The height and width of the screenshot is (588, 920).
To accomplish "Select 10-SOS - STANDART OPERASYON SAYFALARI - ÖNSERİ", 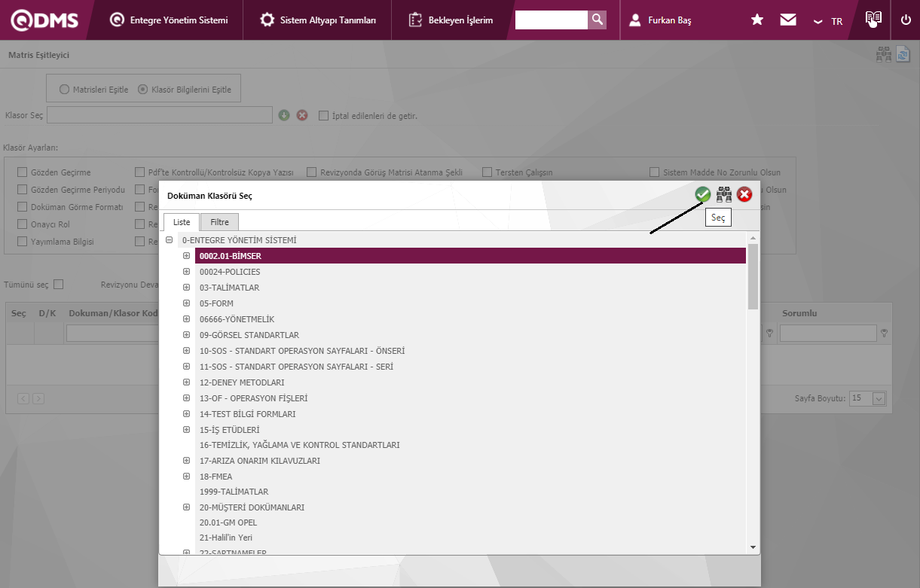I will 302,351.
